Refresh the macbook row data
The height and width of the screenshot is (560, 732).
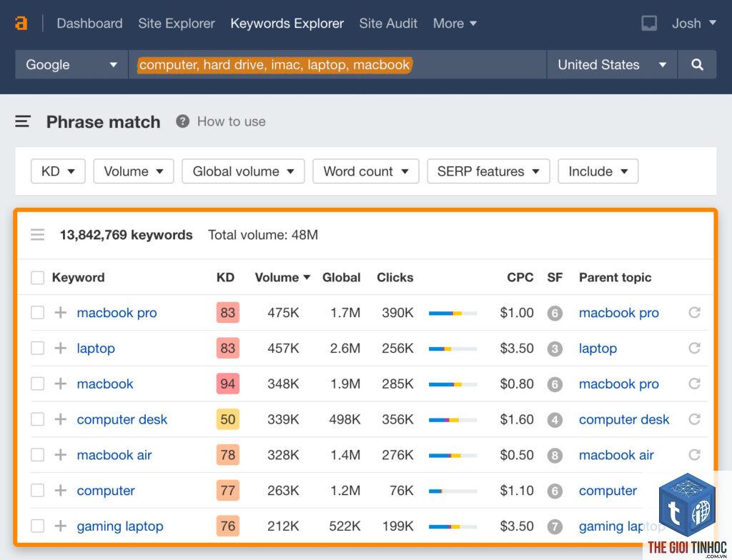coord(694,383)
